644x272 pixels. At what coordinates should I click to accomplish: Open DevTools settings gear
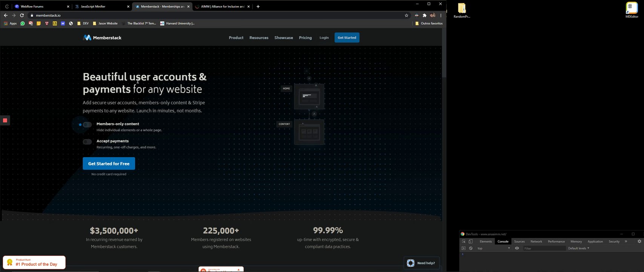pyautogui.click(x=639, y=241)
